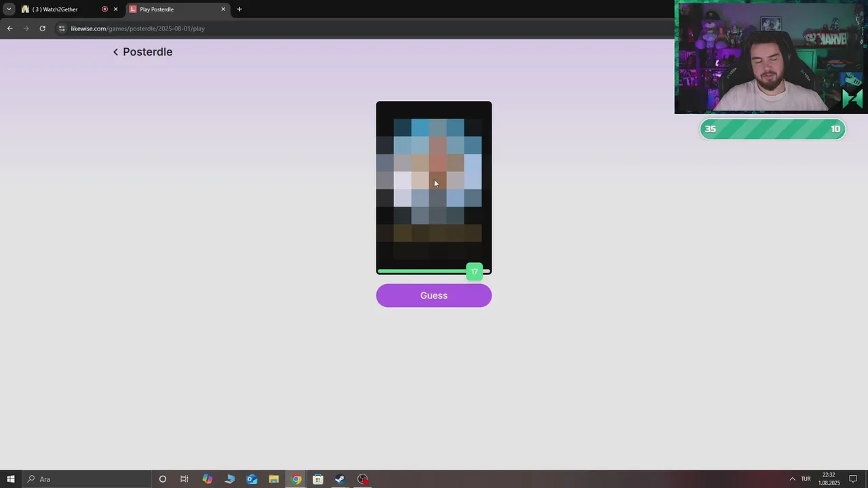Click the recording indicator on Watch2Gether tab
This screenshot has width=868, height=488.
pyautogui.click(x=104, y=9)
